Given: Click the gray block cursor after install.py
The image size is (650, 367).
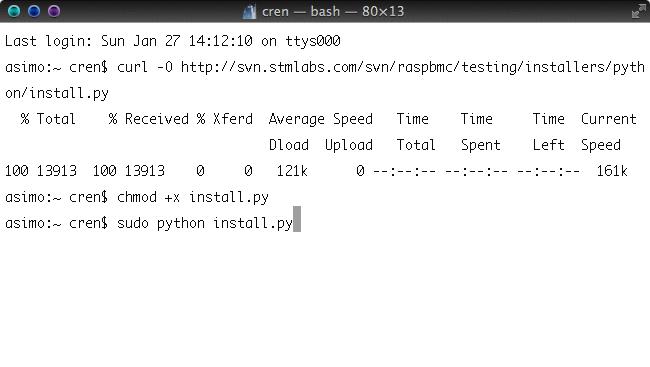Looking at the screenshot, I should [297, 219].
